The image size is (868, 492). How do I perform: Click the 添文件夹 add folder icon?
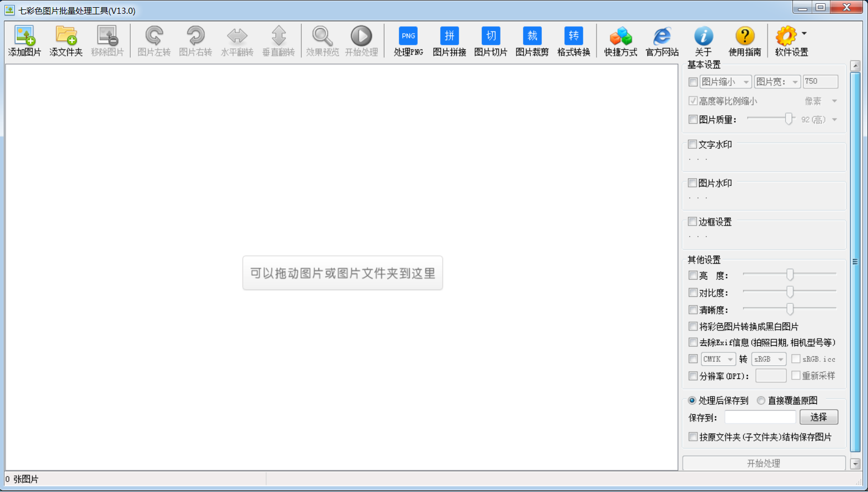66,36
